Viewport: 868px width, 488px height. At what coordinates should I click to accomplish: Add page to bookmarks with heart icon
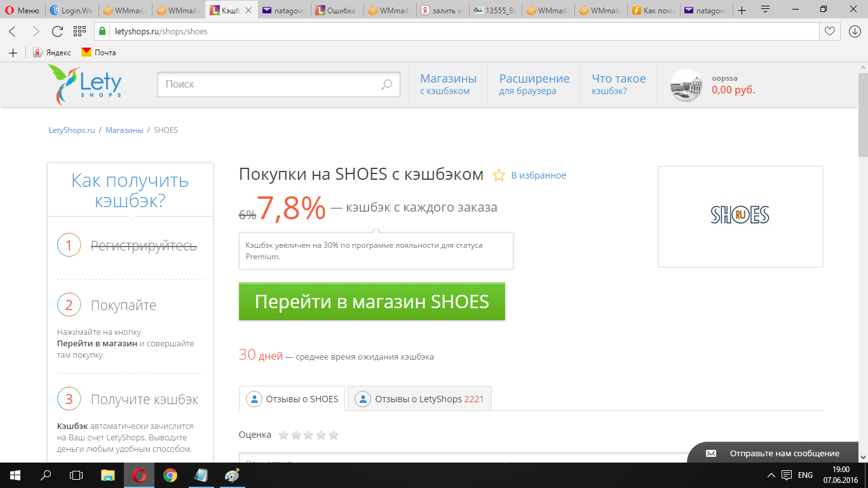pos(829,31)
